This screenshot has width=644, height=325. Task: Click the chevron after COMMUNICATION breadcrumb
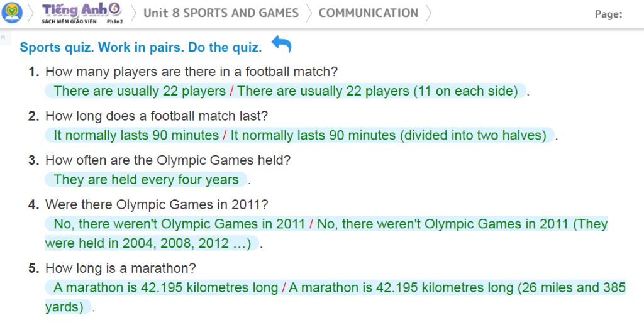click(x=428, y=13)
